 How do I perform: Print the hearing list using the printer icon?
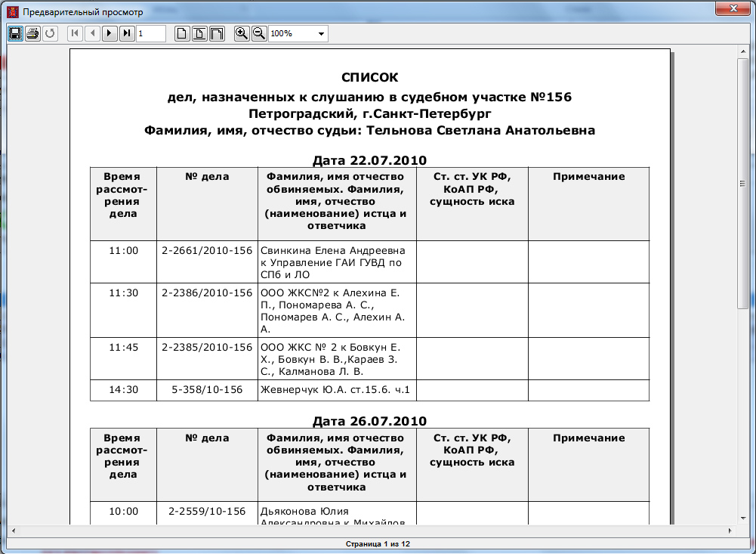tap(32, 33)
